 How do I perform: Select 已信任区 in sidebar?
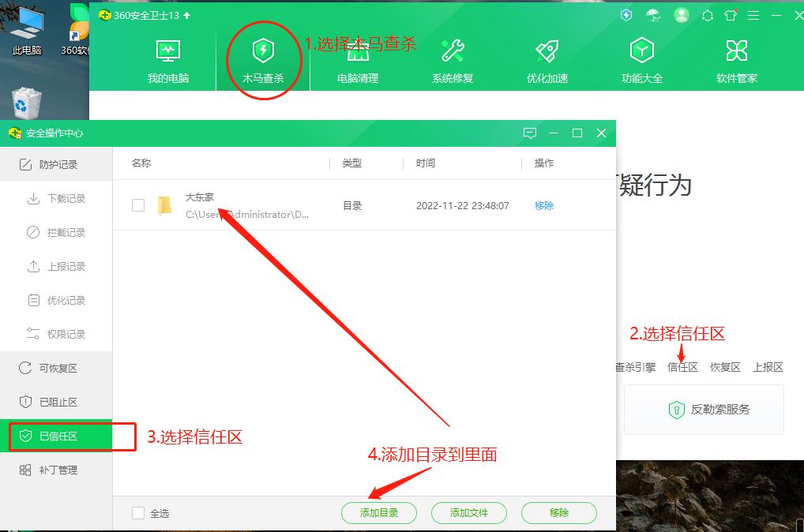click(x=57, y=436)
